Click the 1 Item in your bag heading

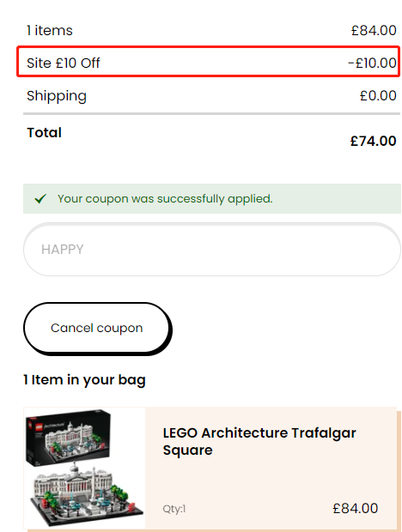[x=84, y=380]
